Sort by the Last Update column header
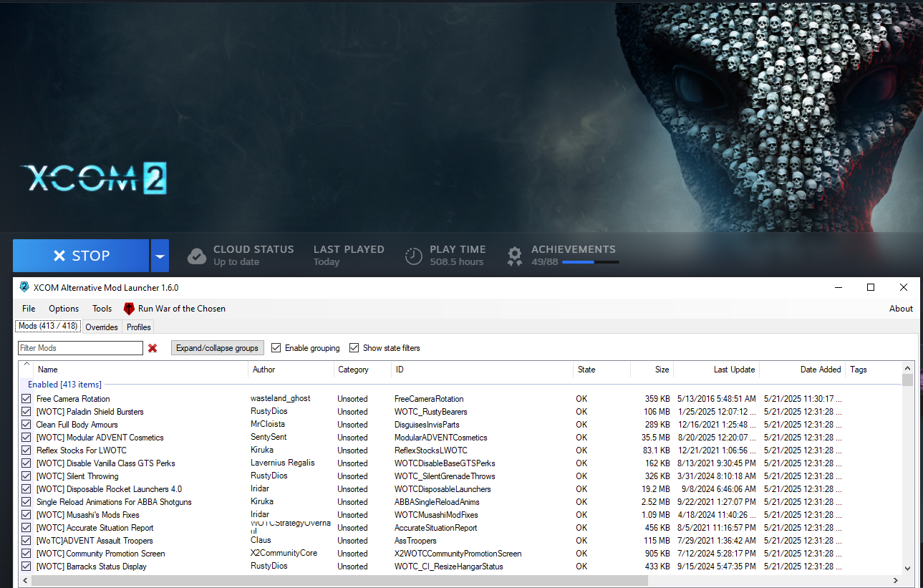 click(x=716, y=370)
